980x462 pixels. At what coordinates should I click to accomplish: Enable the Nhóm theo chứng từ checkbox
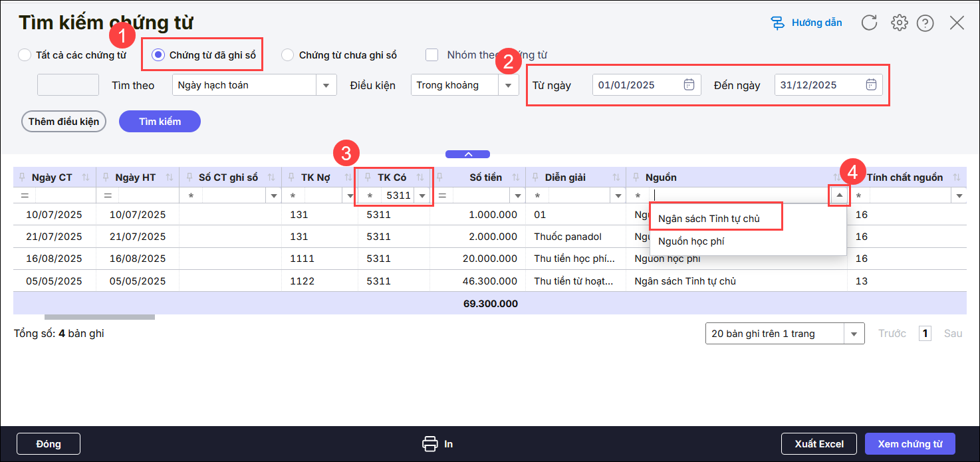point(432,55)
